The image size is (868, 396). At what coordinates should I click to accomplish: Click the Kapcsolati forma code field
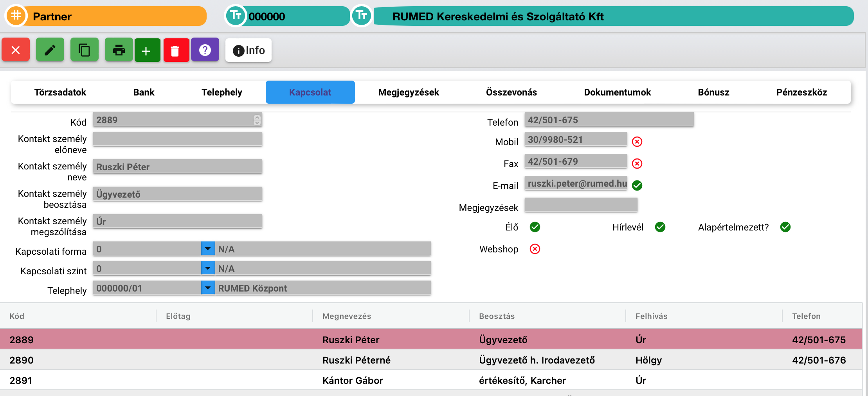tap(147, 249)
